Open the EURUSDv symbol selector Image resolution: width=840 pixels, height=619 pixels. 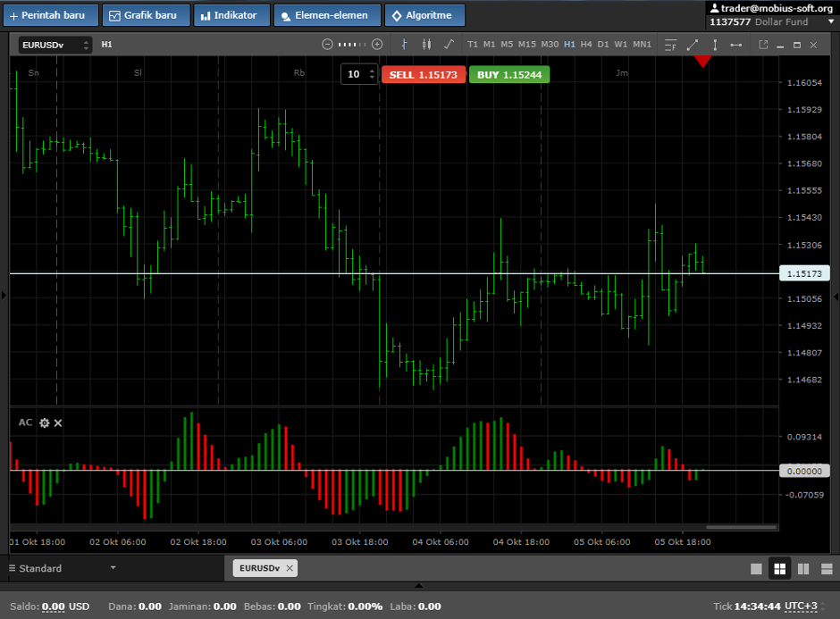coord(55,45)
